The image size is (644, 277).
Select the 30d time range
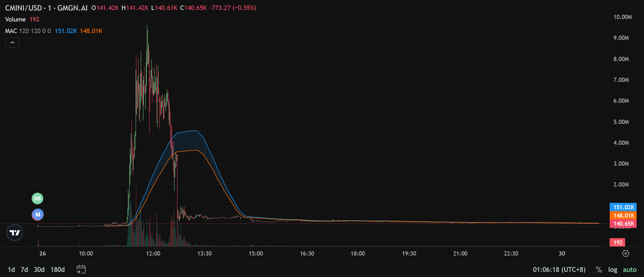pyautogui.click(x=39, y=269)
